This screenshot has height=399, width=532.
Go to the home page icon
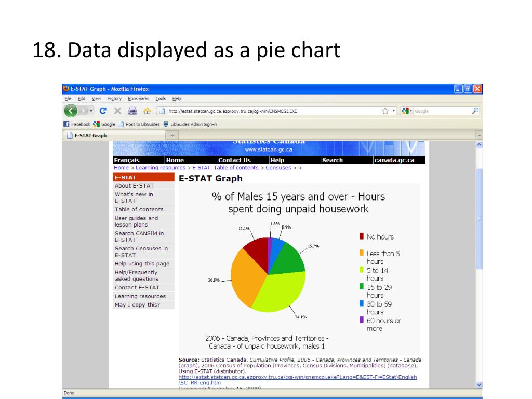(x=147, y=111)
